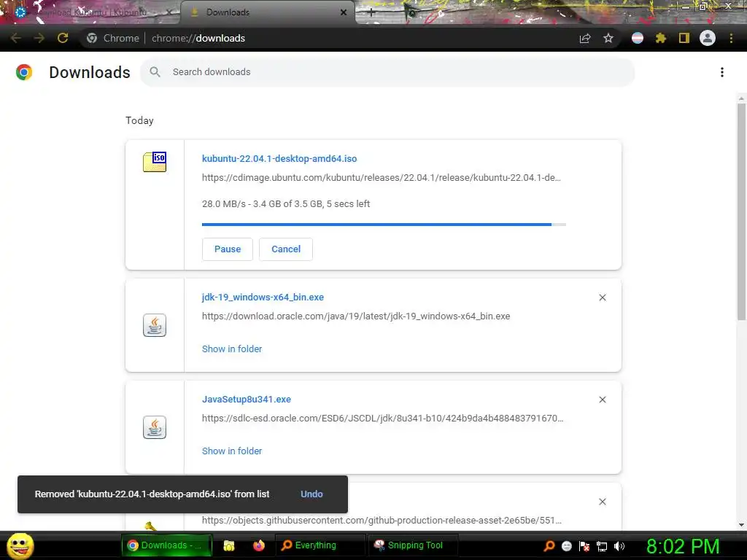747x560 pixels.
Task: Open Chrome's three-dot main menu
Action: [731, 38]
